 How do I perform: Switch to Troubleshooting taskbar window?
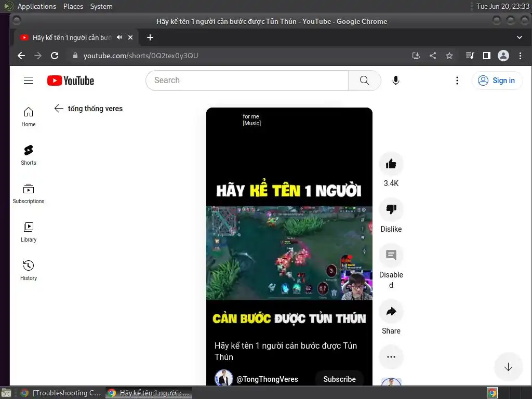click(61, 393)
